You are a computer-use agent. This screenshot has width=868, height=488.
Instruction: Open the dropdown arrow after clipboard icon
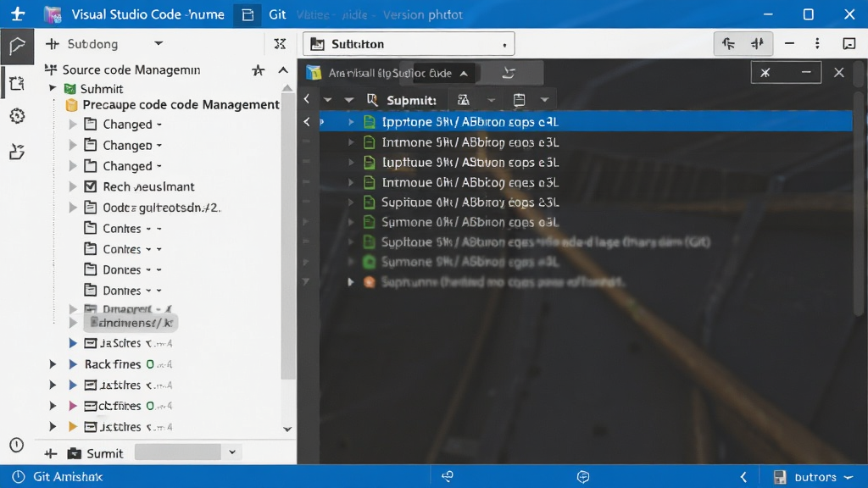point(544,100)
